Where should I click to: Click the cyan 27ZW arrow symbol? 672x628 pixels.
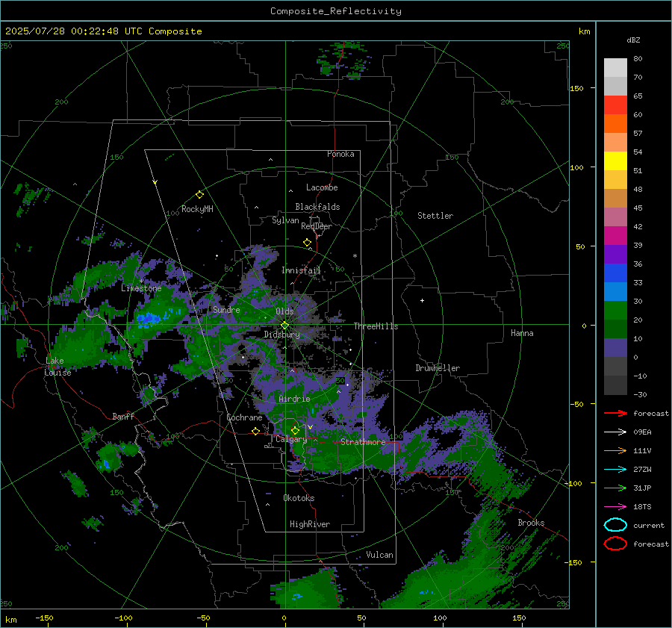click(x=615, y=470)
